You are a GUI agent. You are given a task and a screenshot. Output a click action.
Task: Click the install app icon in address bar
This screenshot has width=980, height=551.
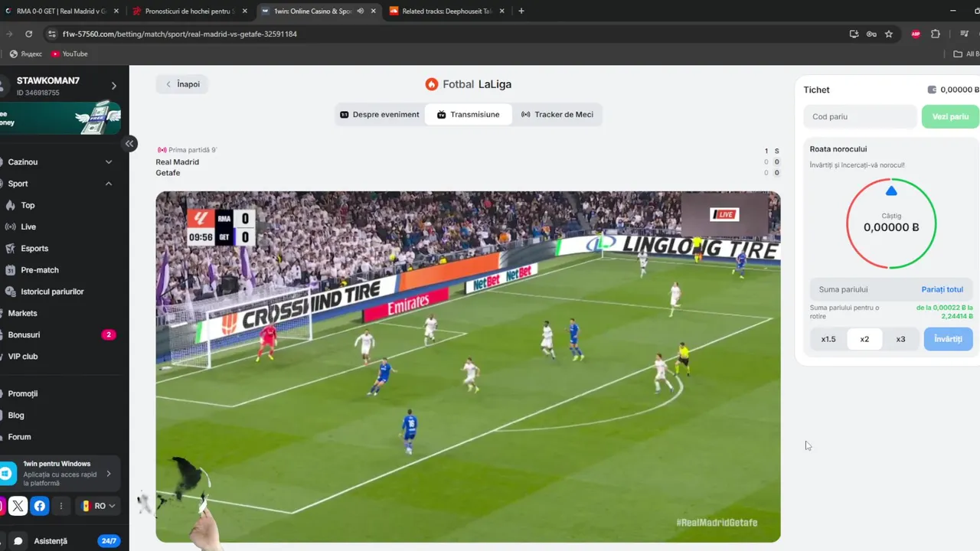[x=854, y=34]
